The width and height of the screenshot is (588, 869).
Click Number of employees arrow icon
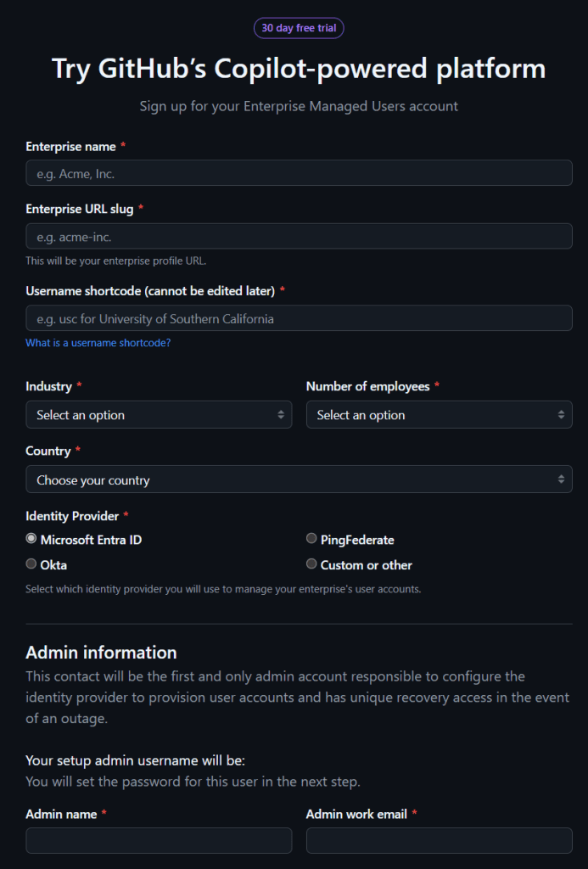coord(561,415)
